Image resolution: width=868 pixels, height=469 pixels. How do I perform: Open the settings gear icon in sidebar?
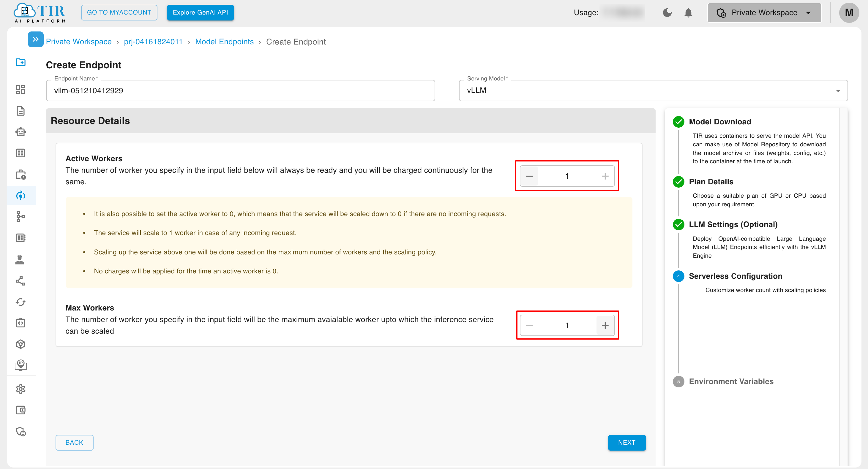click(x=20, y=389)
